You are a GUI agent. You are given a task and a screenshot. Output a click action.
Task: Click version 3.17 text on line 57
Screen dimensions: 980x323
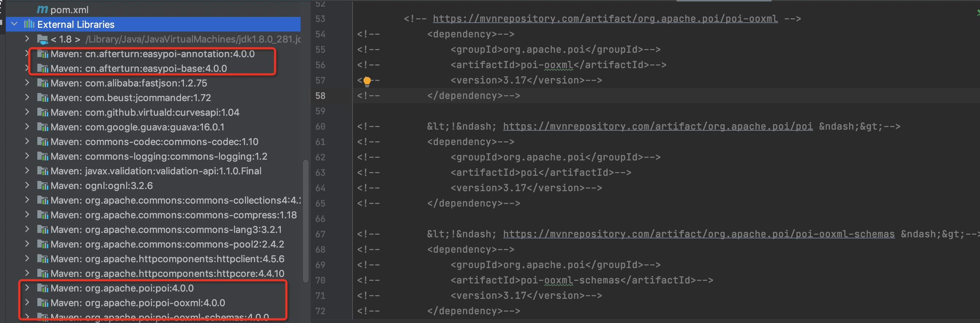click(x=514, y=80)
